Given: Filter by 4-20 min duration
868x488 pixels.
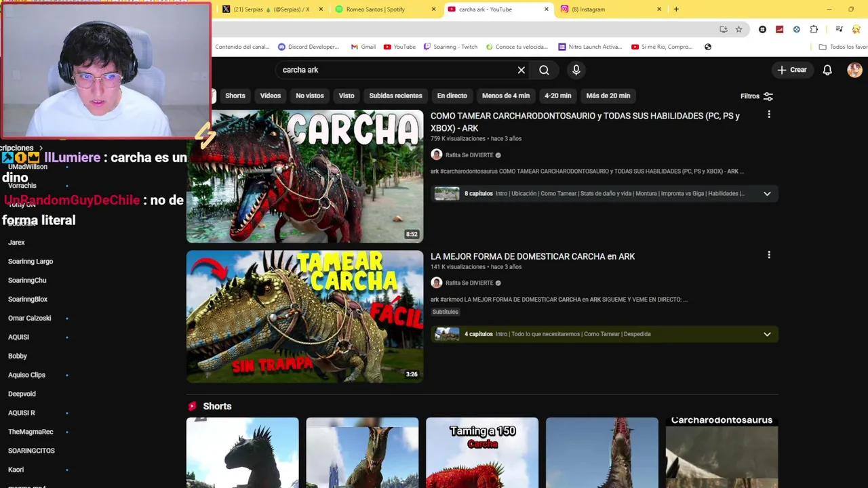Looking at the screenshot, I should tap(557, 96).
